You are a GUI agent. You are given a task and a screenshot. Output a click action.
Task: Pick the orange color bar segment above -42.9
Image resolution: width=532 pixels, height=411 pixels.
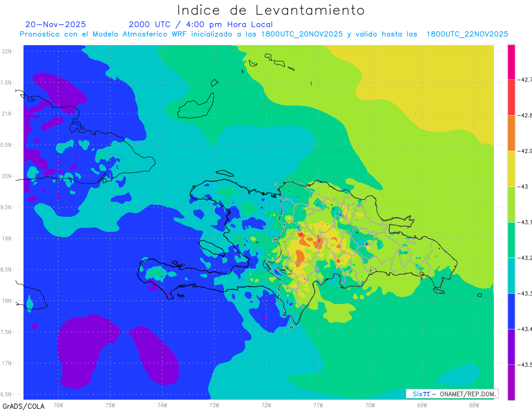(x=512, y=133)
